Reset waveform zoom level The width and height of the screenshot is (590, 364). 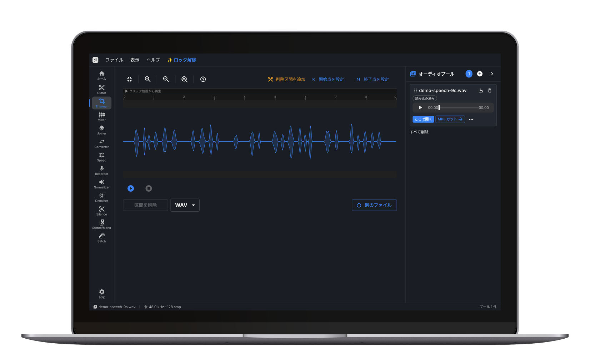(184, 79)
